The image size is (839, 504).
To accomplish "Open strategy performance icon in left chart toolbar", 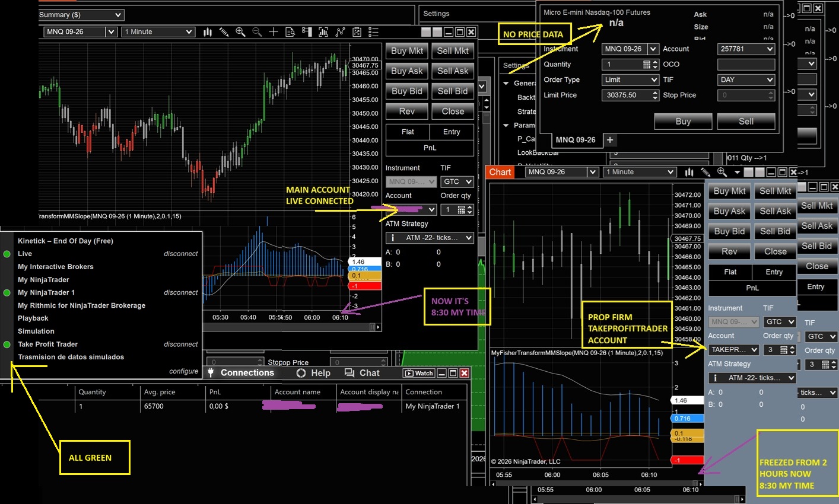I will 357,32.
